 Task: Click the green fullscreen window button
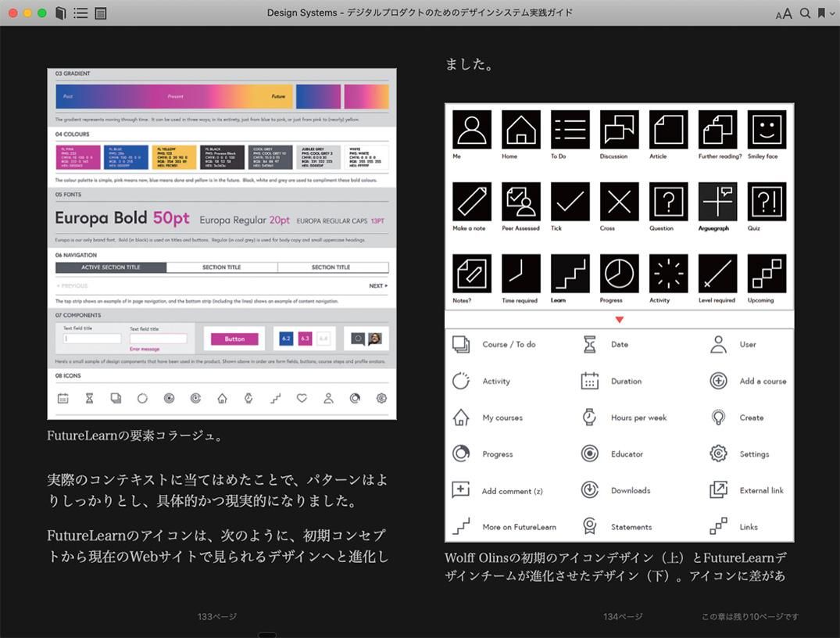pos(41,13)
